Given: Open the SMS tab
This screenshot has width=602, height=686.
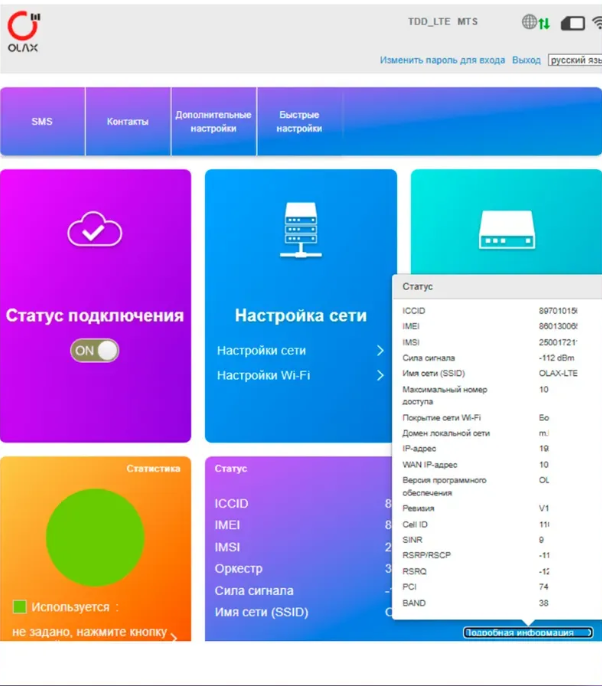Looking at the screenshot, I should [42, 122].
